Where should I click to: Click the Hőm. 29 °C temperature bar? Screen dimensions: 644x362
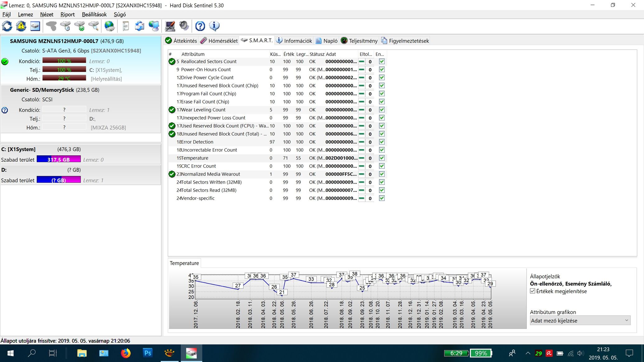point(64,78)
